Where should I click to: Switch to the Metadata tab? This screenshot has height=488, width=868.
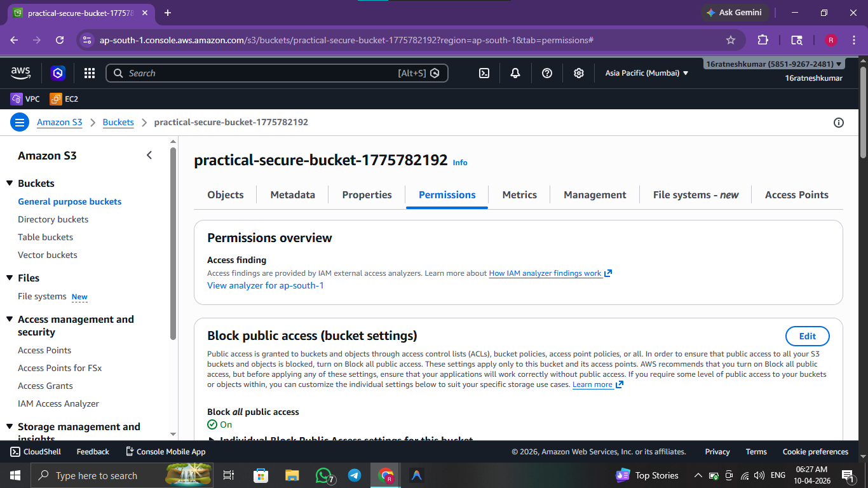coord(292,194)
